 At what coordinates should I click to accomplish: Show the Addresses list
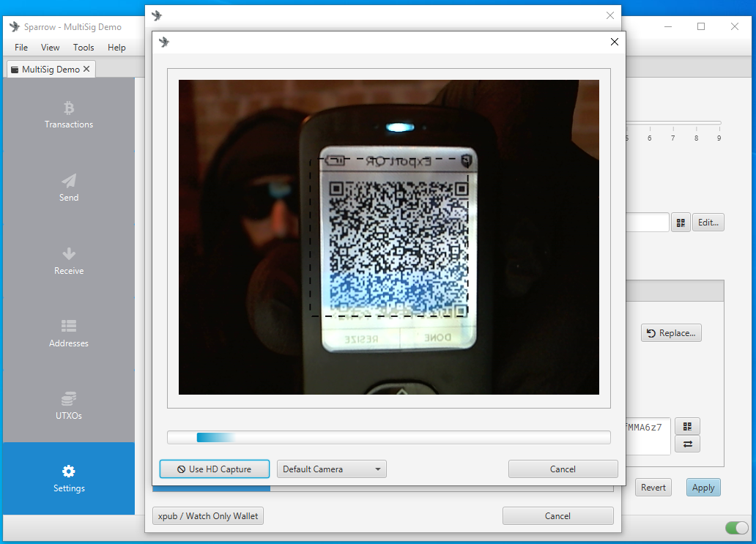pyautogui.click(x=68, y=333)
